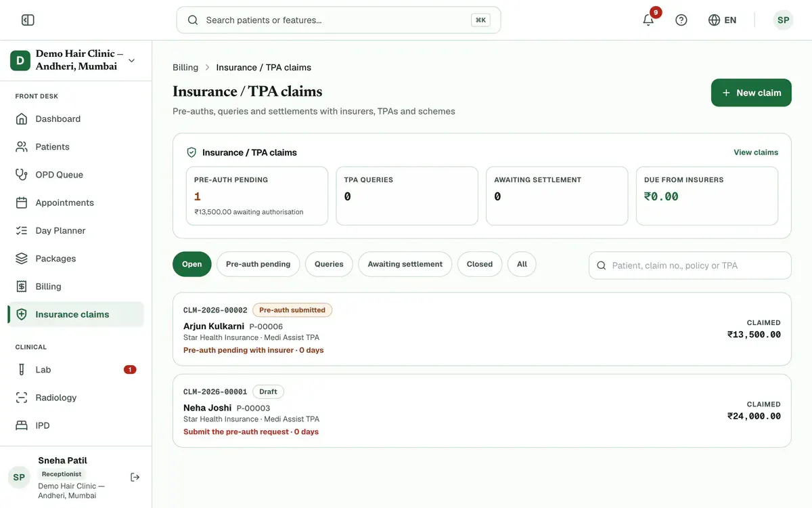
Task: Click the Day Planner checklist icon
Action: [x=22, y=230]
